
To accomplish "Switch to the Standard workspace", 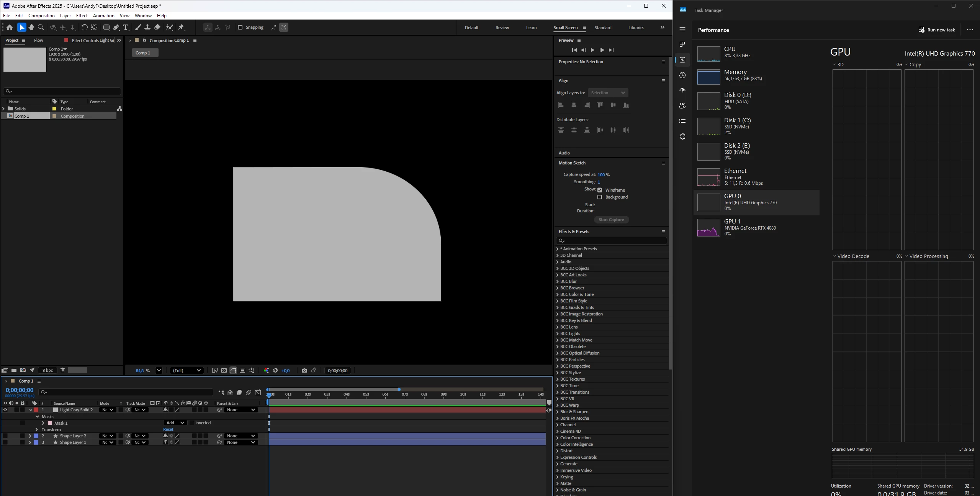I will (x=603, y=28).
